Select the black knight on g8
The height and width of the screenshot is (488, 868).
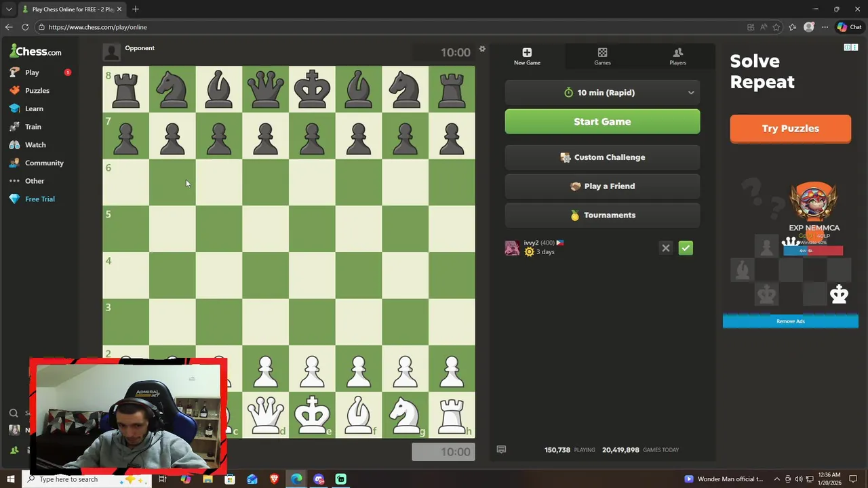click(405, 89)
